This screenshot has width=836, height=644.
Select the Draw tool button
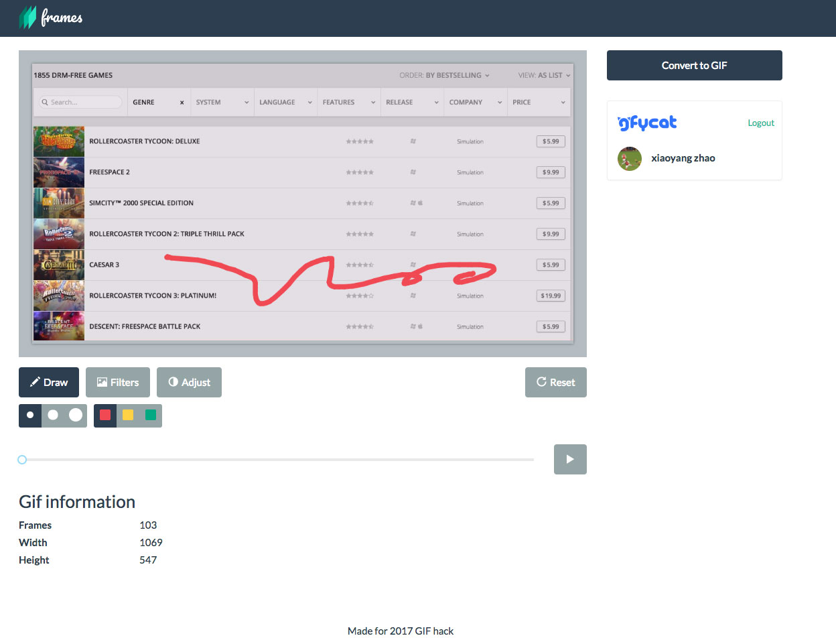pos(49,382)
